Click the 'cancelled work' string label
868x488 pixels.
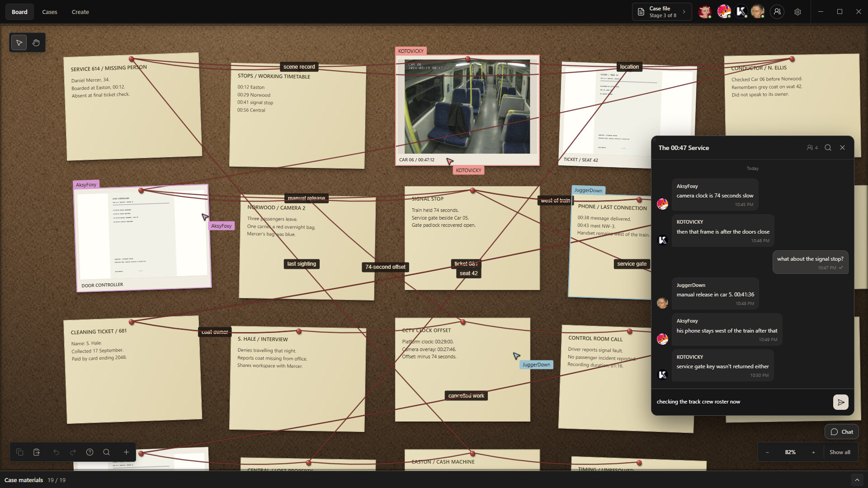[466, 396]
